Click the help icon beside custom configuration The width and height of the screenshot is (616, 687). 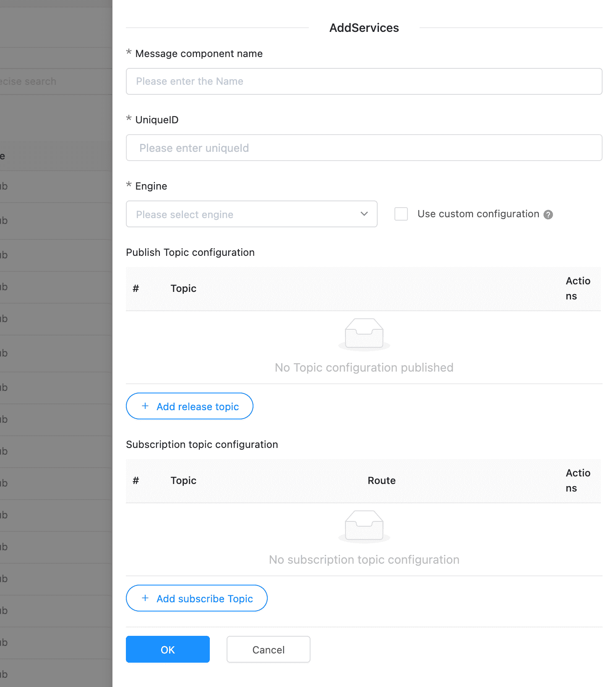pyautogui.click(x=548, y=215)
